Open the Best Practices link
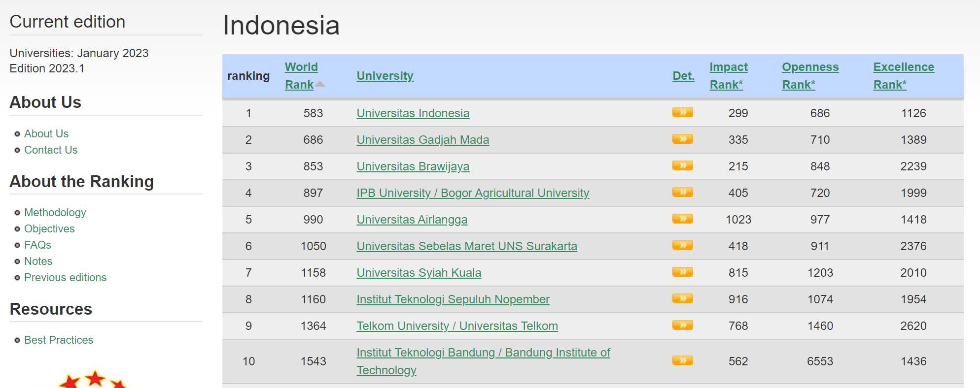The image size is (980, 388). click(x=59, y=340)
